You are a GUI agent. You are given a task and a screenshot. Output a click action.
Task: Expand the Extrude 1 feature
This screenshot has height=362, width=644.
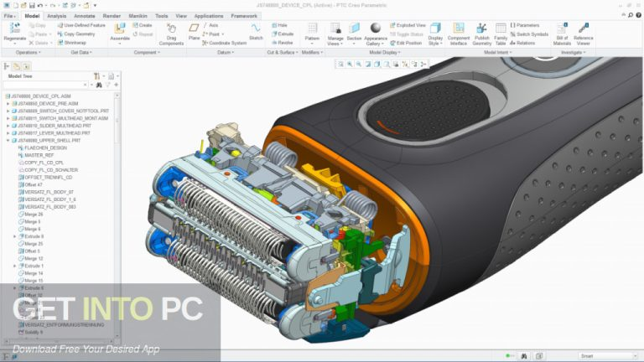15,266
